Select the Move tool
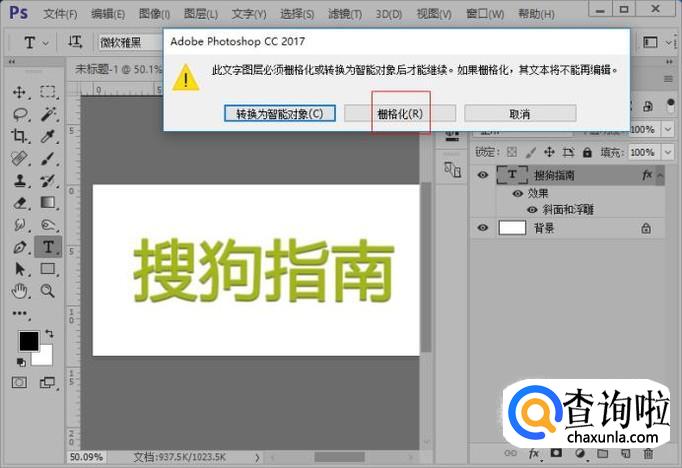Screen dimensions: 682x468 (19, 92)
